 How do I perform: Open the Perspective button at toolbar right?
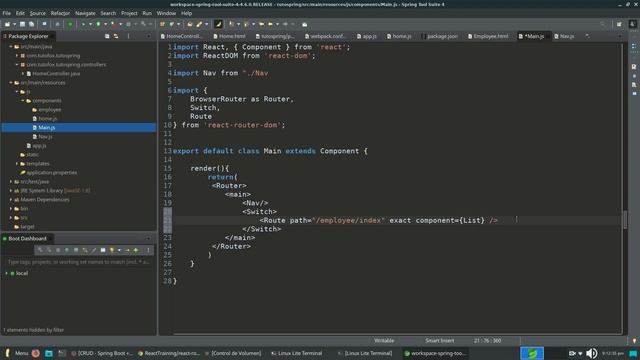(619, 24)
